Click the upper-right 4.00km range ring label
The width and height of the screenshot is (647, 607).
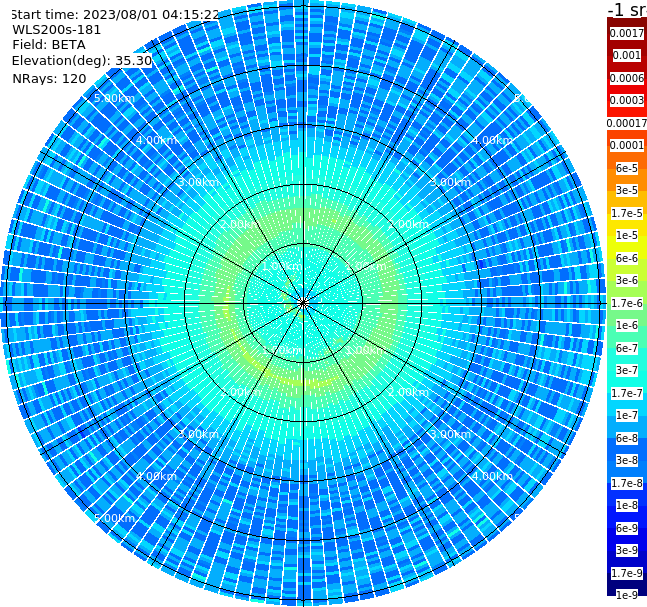coord(492,140)
